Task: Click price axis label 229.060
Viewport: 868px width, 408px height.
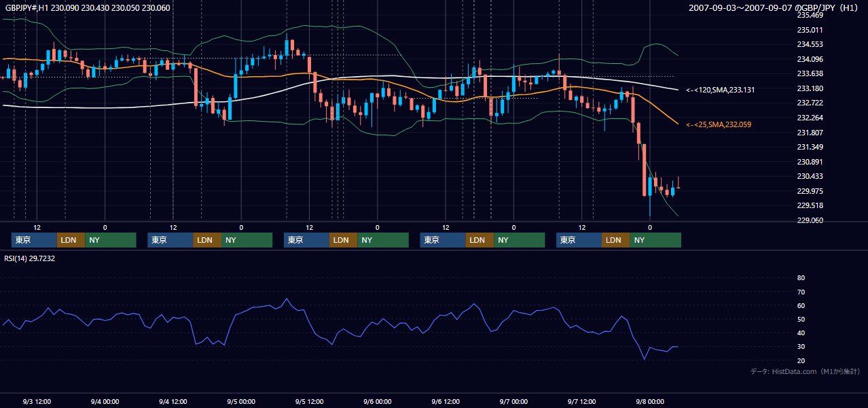Action: tap(810, 220)
